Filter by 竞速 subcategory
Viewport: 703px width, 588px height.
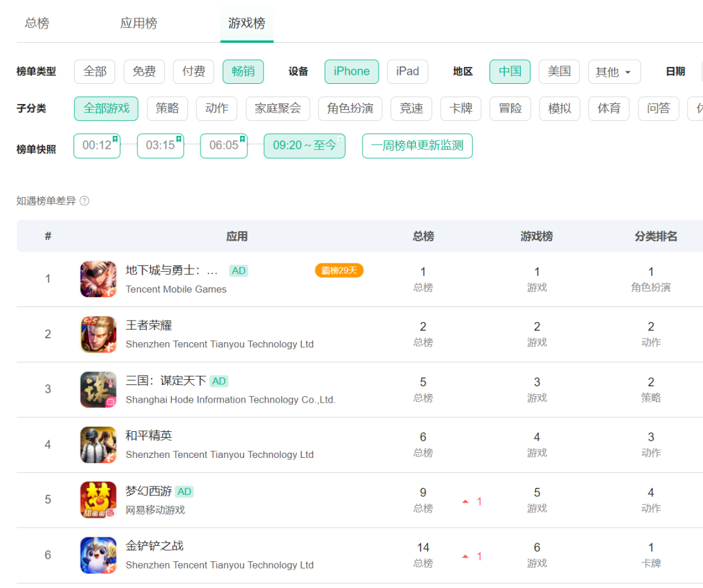point(411,109)
